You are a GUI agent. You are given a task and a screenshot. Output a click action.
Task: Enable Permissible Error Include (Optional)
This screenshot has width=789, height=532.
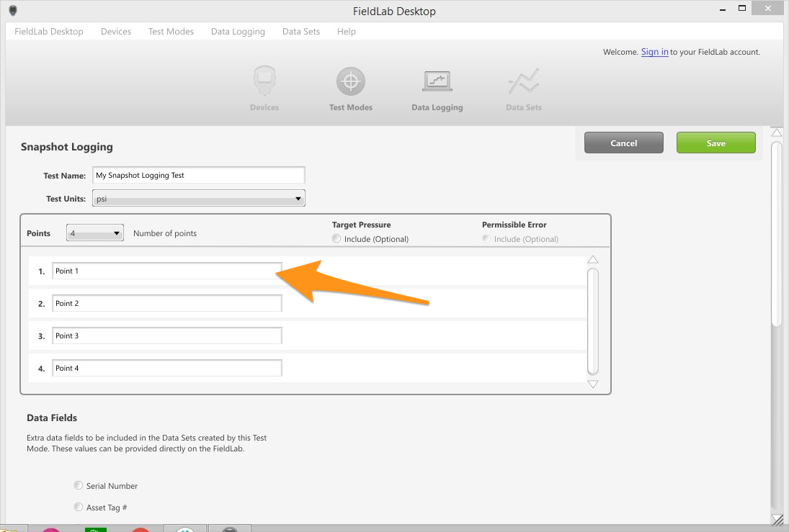(486, 238)
